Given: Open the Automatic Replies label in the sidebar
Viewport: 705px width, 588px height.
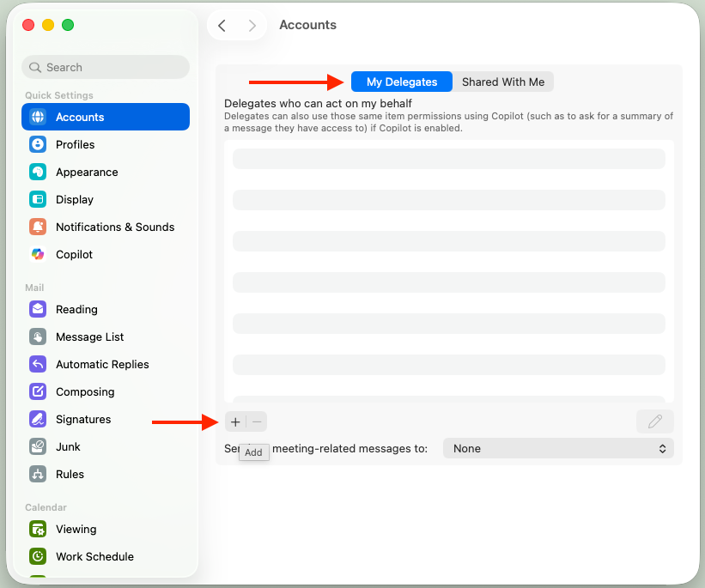Looking at the screenshot, I should pyautogui.click(x=102, y=364).
